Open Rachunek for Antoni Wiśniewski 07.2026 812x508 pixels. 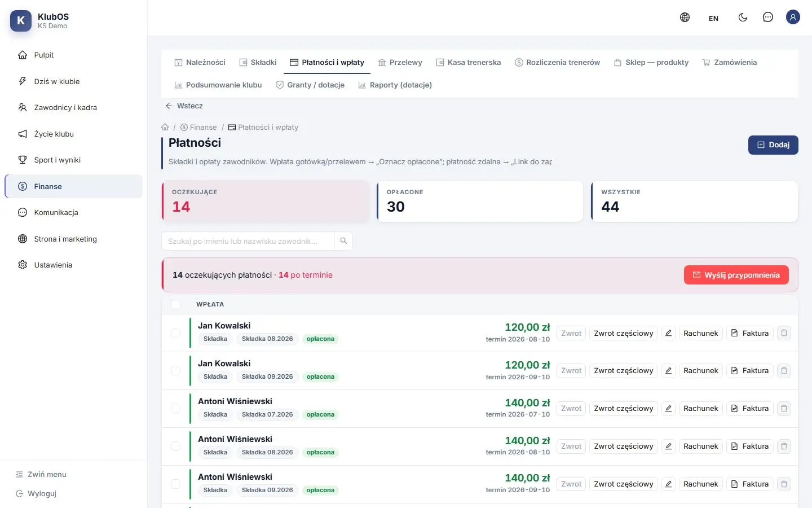click(701, 409)
